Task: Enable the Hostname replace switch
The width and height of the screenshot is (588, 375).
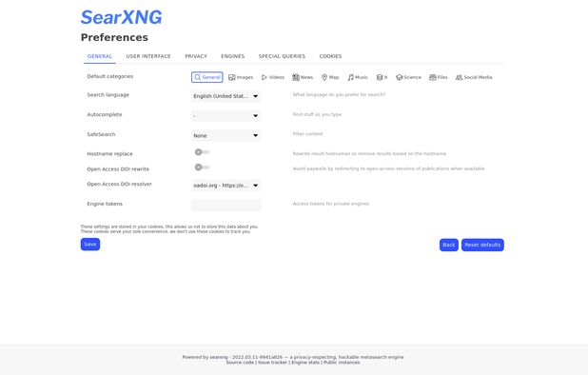Action: (202, 152)
